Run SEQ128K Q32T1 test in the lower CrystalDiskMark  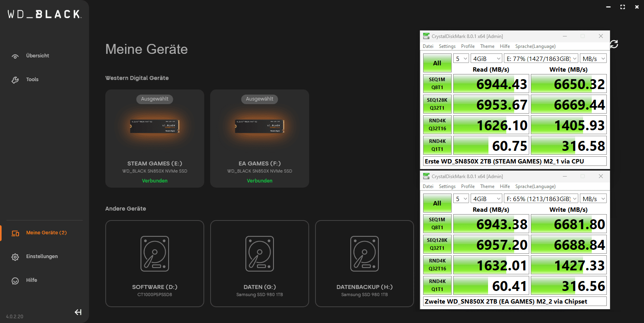[437, 244]
